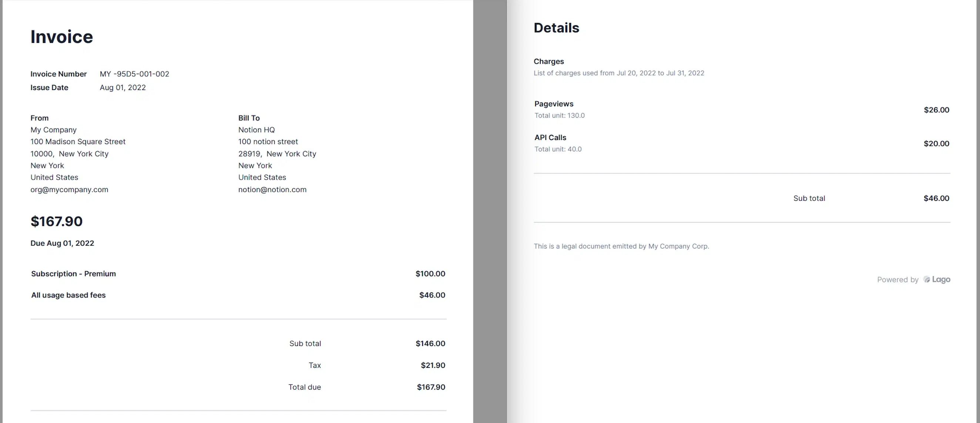Click the legal document footer notice
The image size is (980, 423).
[x=621, y=246]
